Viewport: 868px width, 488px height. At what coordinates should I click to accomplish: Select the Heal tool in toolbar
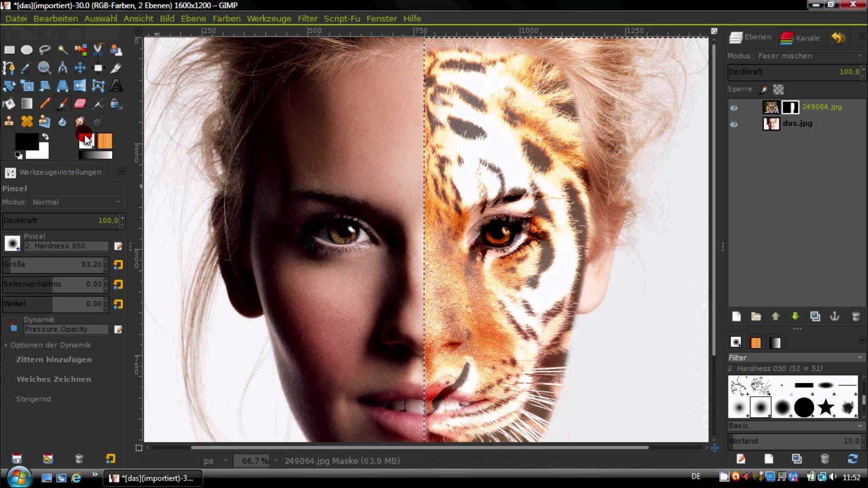pyautogui.click(x=27, y=122)
